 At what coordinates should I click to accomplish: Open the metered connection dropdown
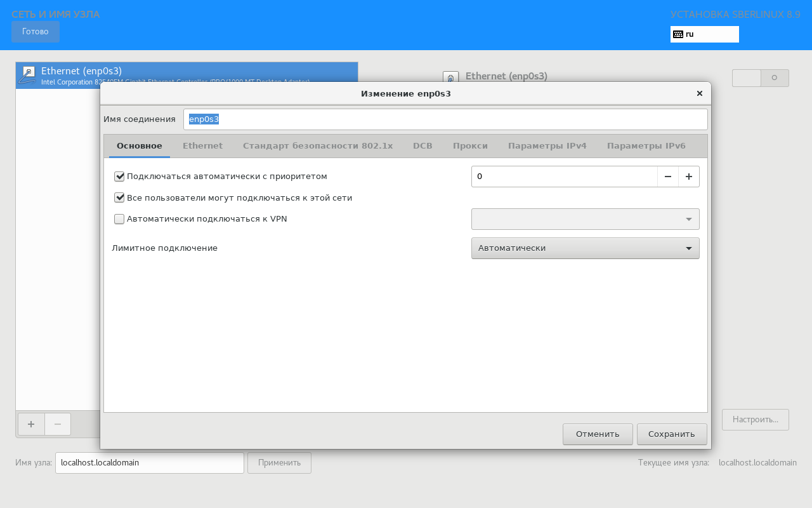point(585,248)
